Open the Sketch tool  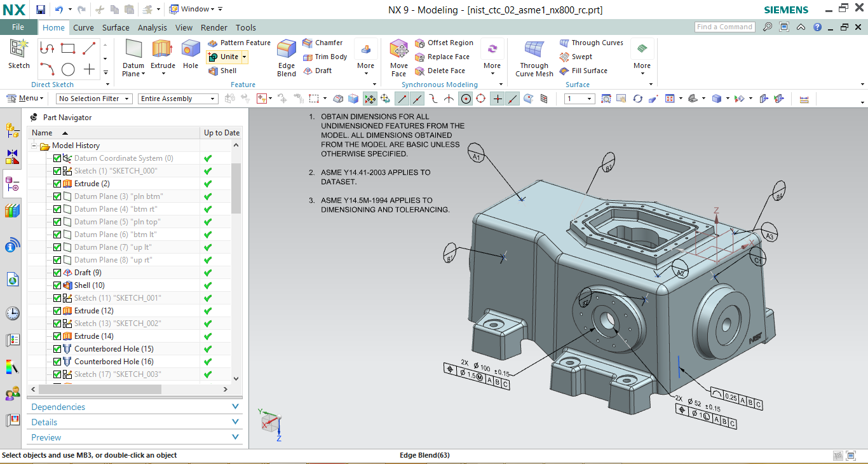(x=18, y=55)
